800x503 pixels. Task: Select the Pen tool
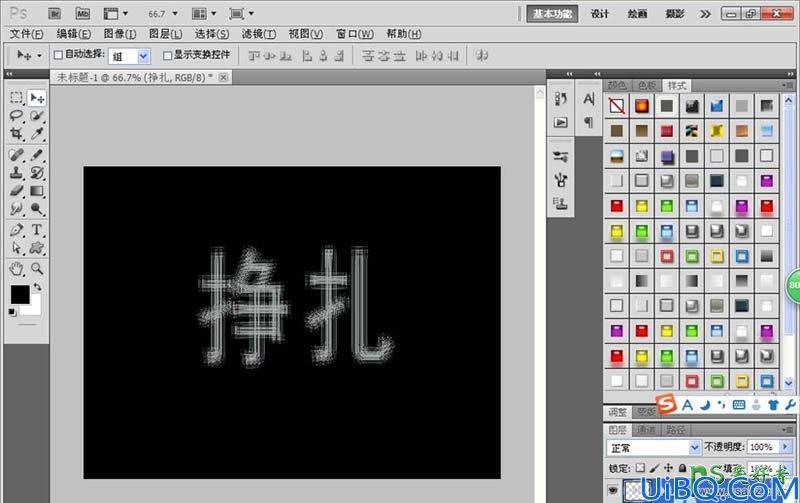pos(16,230)
